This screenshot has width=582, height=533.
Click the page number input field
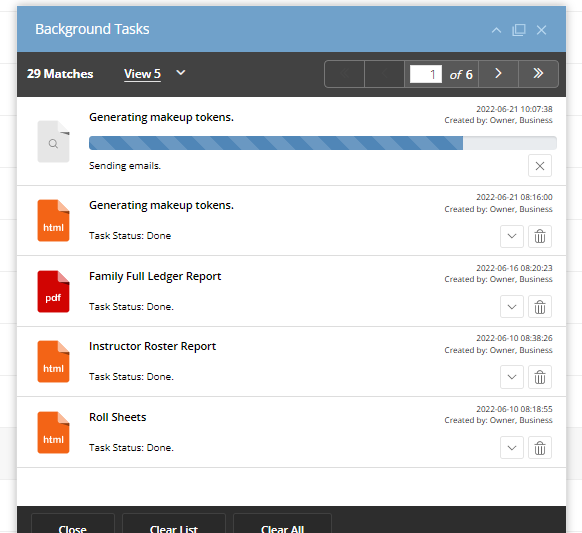(426, 74)
